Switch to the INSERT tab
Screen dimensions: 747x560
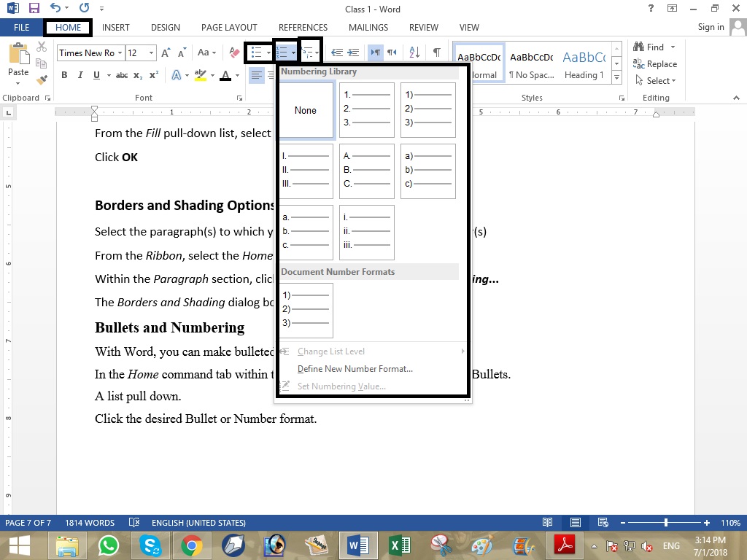116,28
